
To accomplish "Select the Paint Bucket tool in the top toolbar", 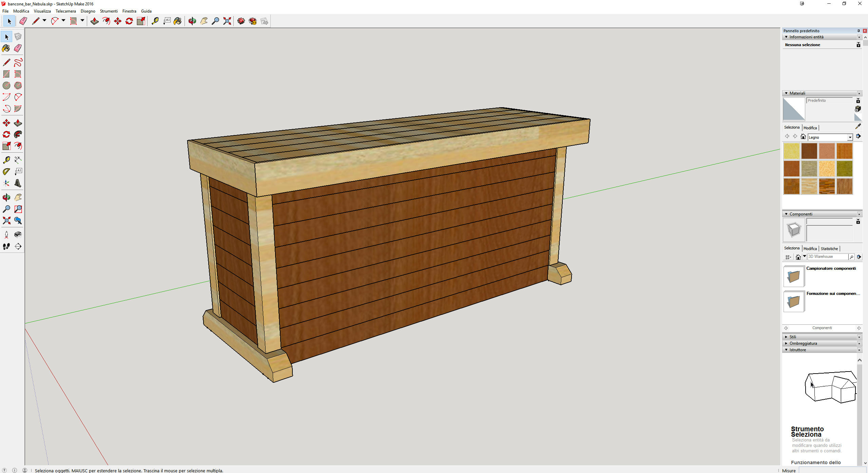I will 177,21.
